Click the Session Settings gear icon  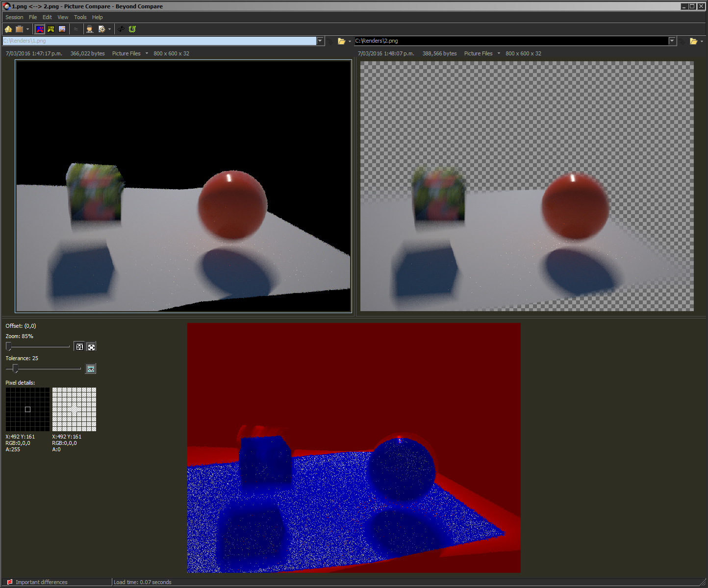tap(101, 29)
